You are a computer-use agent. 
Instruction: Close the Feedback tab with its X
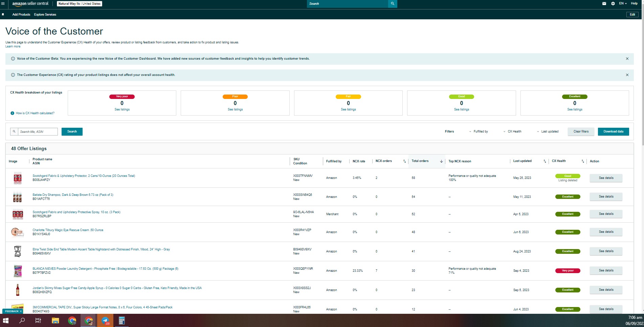point(21,311)
